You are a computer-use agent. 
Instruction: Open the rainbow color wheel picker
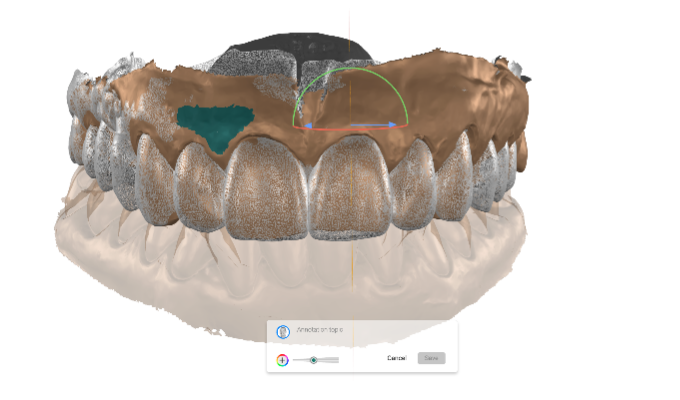pos(283,359)
